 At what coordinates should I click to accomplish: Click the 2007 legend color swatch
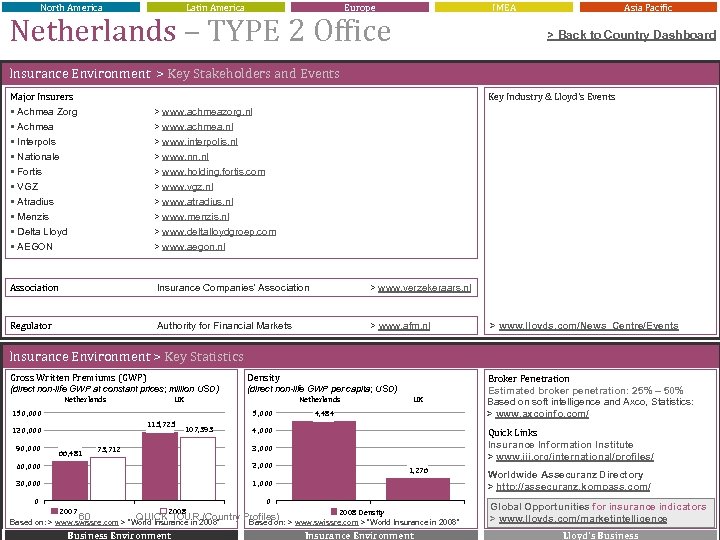point(54,511)
